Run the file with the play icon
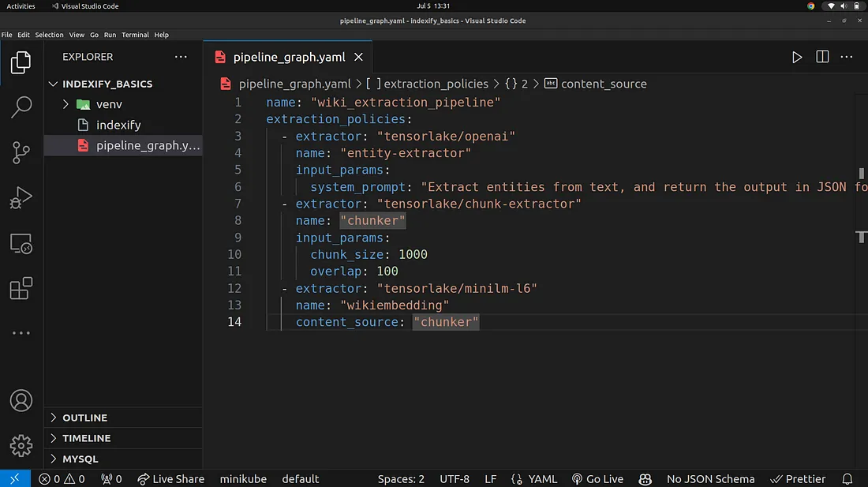 pos(797,57)
